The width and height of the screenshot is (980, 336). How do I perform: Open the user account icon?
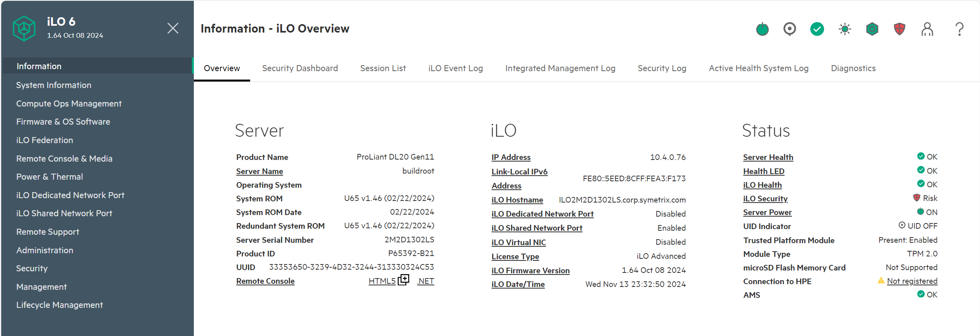pyautogui.click(x=927, y=29)
